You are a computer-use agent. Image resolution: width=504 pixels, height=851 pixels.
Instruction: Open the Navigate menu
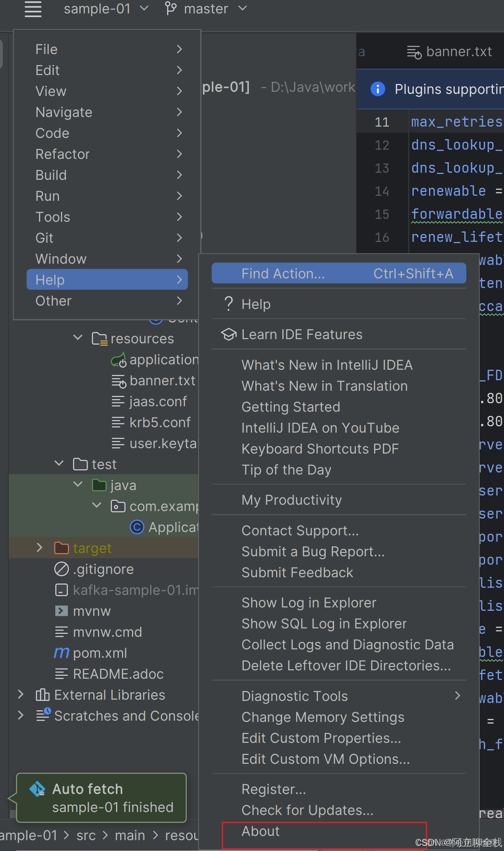[107, 112]
